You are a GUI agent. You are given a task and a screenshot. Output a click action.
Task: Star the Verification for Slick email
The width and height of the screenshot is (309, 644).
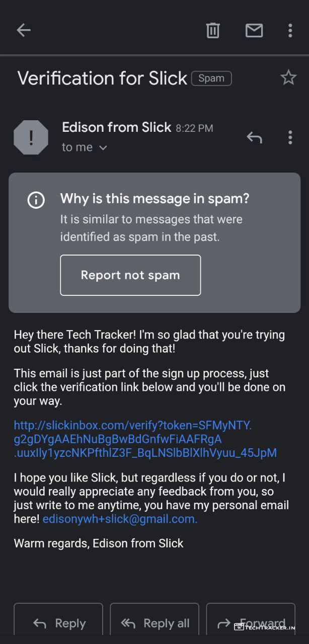pyautogui.click(x=288, y=77)
